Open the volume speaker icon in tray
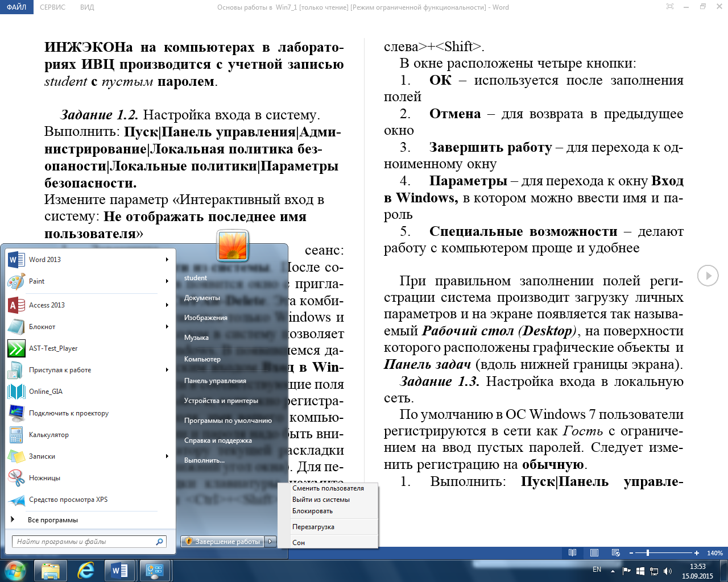The image size is (728, 582). [668, 571]
